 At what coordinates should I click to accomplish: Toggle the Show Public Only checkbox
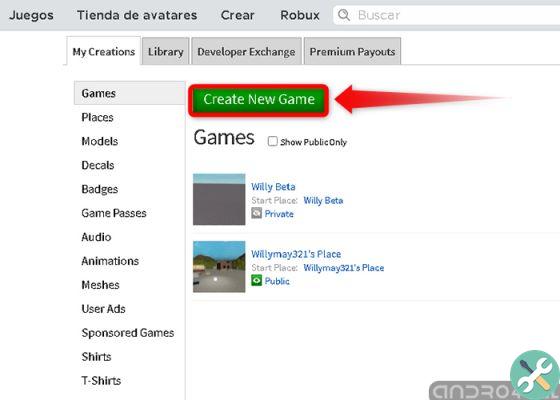272,141
